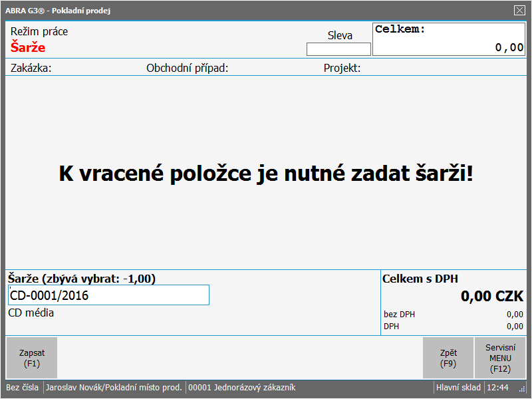This screenshot has height=399, width=532.
Task: Close the Pokladní prodej window
Action: tap(519, 10)
